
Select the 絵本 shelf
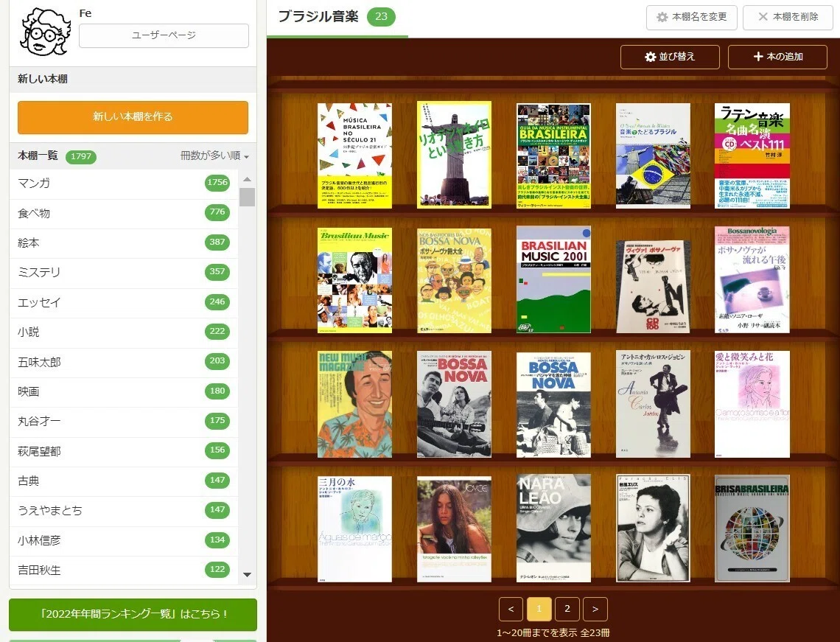(x=124, y=243)
